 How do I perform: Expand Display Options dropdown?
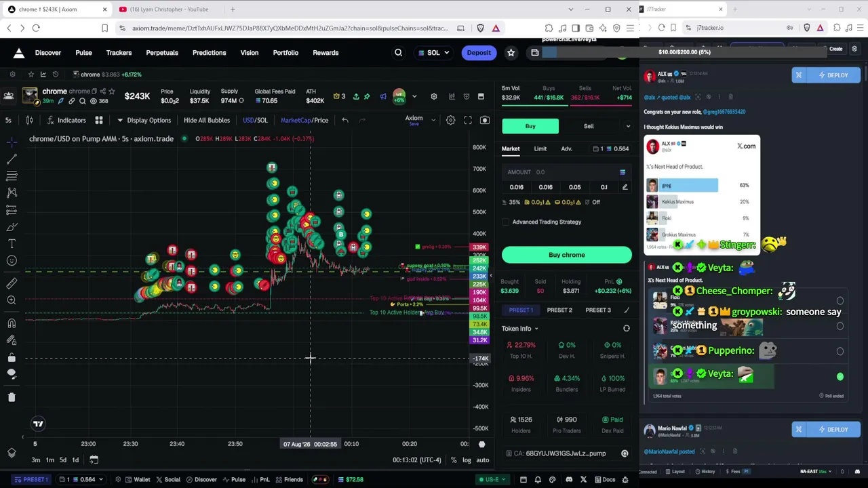pos(144,120)
